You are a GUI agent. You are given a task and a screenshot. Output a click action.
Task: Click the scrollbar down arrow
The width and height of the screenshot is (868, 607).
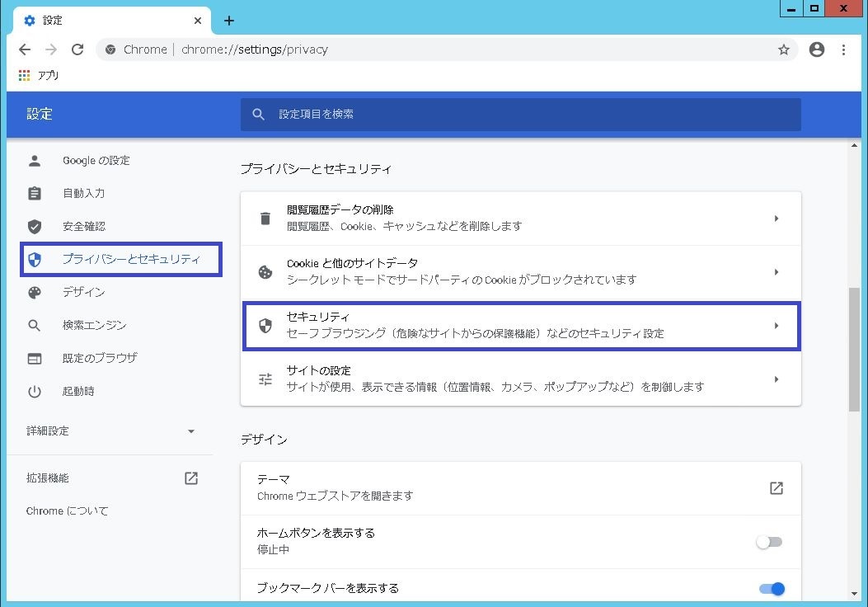click(x=854, y=594)
